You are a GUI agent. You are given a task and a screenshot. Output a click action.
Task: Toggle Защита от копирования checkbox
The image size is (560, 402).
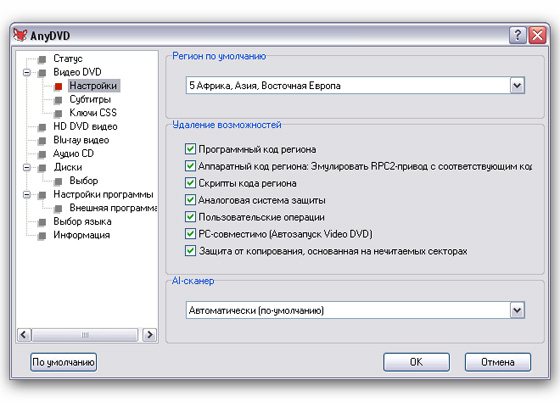[190, 250]
